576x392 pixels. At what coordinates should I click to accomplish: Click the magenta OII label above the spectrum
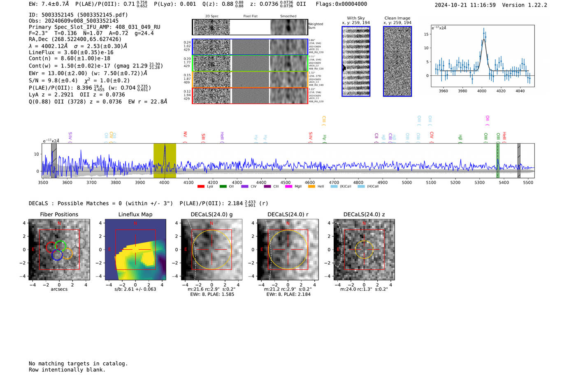click(x=487, y=121)
